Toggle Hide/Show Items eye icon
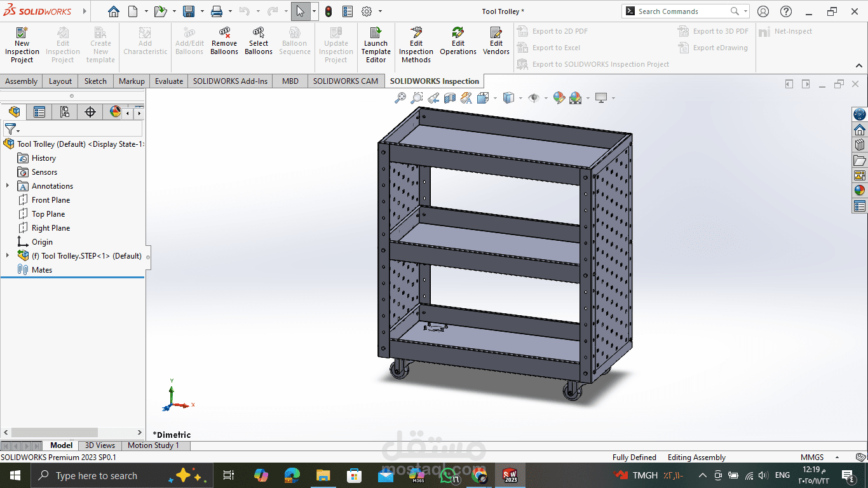This screenshot has width=868, height=488. [x=534, y=97]
